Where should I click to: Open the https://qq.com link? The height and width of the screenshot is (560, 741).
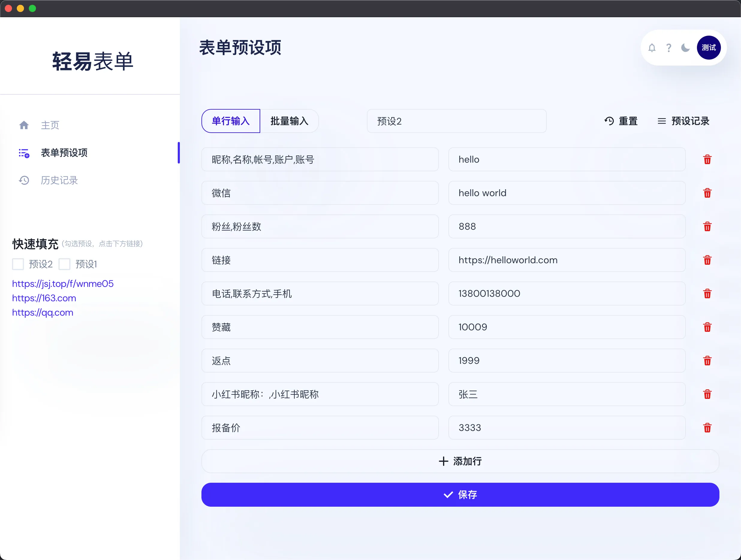pos(42,312)
